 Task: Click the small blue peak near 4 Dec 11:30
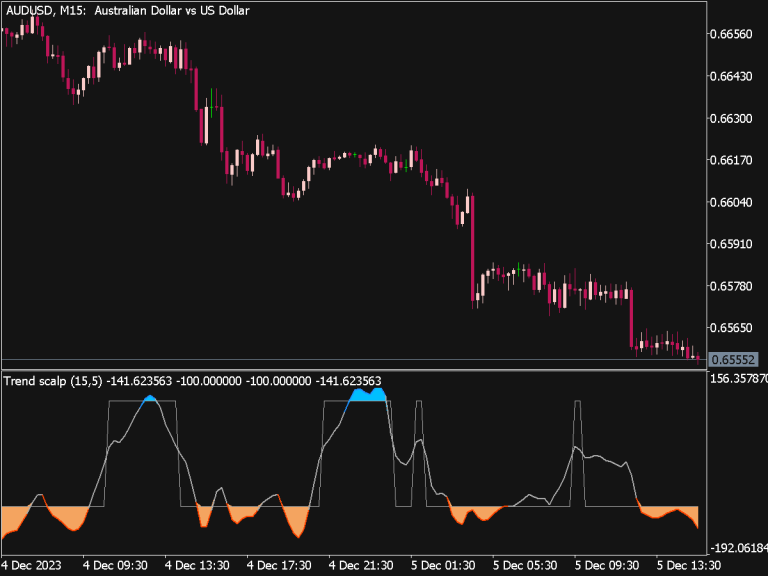click(150, 399)
